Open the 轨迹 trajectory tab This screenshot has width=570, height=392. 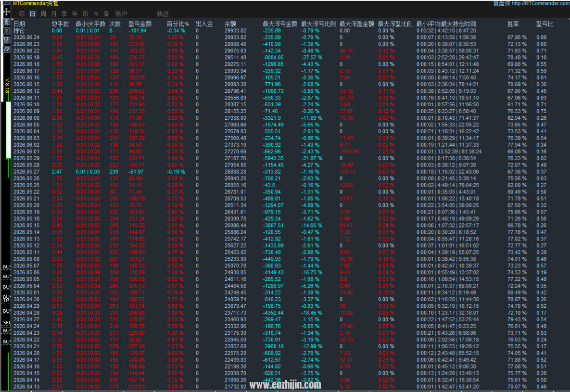[x=163, y=14]
